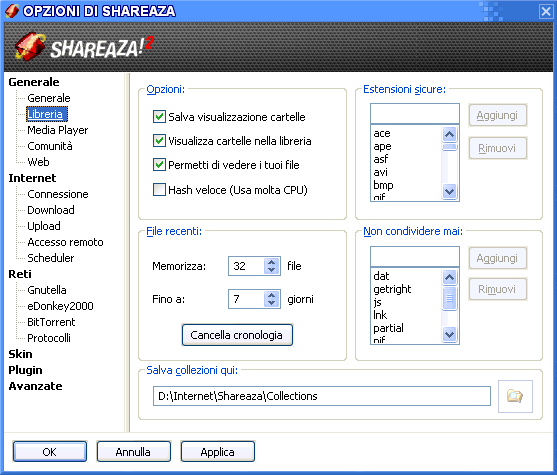Uncheck Permetti di vedere i tuoi file
Screen dimensions: 557x475
159,165
